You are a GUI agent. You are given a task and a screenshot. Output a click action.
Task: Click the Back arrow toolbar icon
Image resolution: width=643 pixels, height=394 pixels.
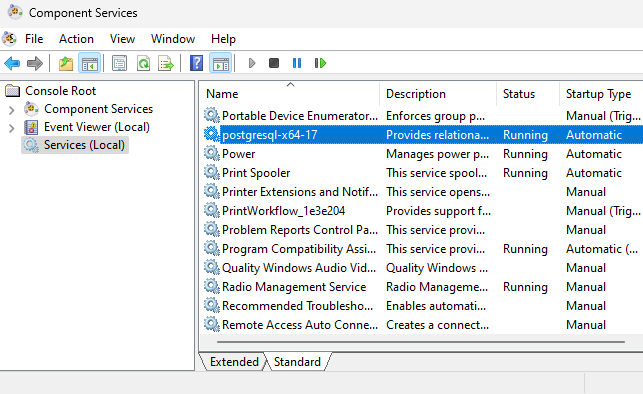click(x=12, y=63)
